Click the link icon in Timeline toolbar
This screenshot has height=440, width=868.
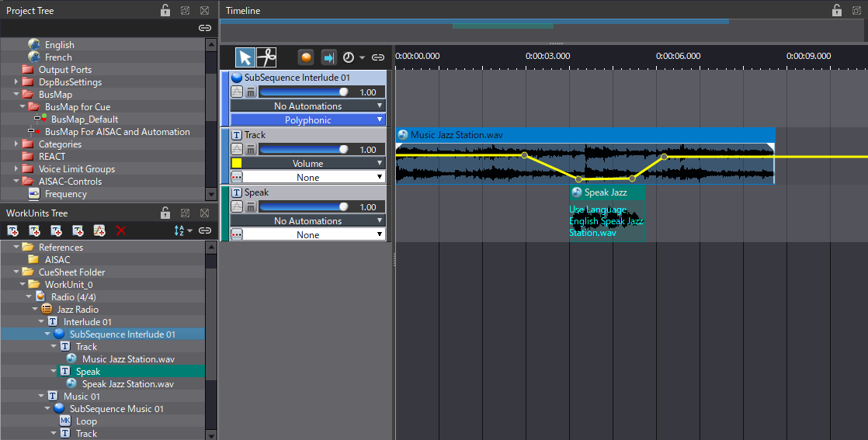coord(378,57)
